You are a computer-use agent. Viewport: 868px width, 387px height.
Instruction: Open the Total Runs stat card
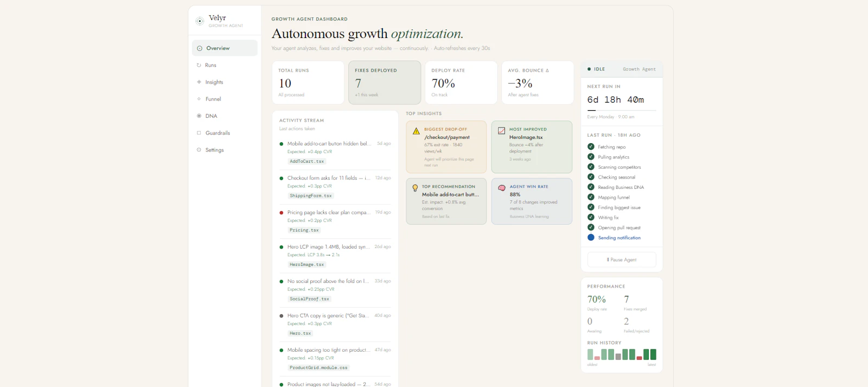308,83
